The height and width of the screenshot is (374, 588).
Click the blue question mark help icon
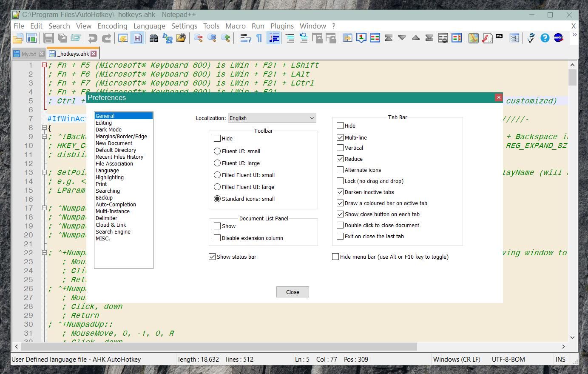(x=545, y=38)
